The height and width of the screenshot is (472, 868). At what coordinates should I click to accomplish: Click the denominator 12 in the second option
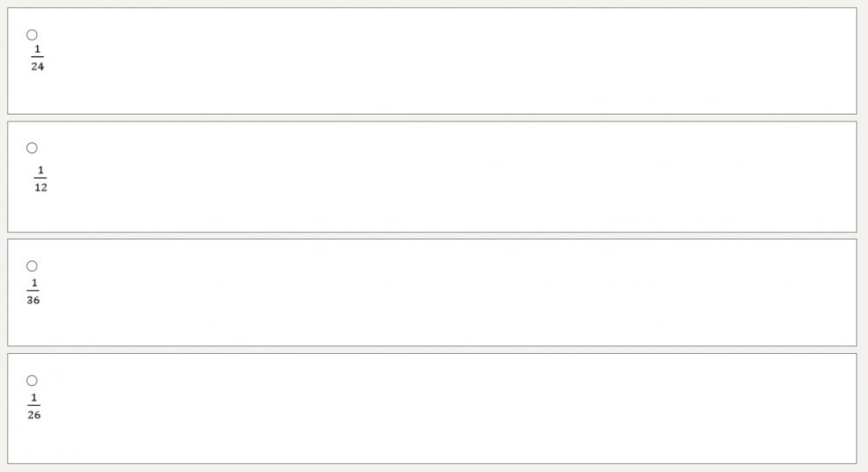pyautogui.click(x=41, y=187)
